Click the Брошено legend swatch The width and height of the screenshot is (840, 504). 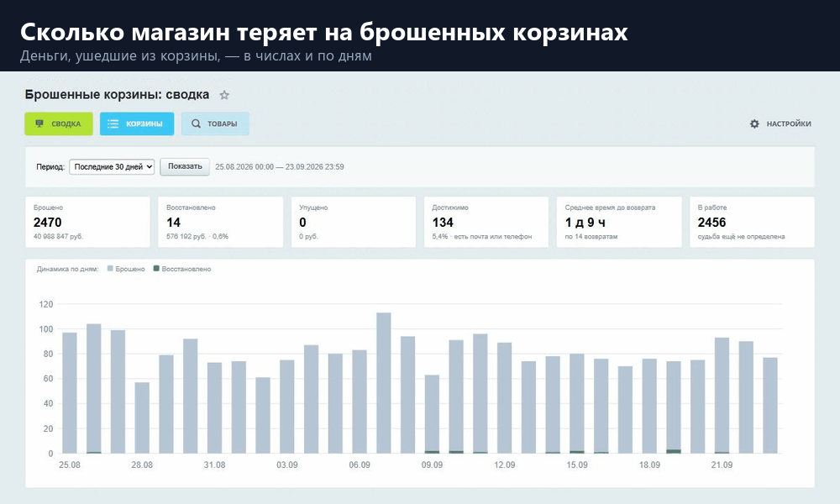coord(110,268)
